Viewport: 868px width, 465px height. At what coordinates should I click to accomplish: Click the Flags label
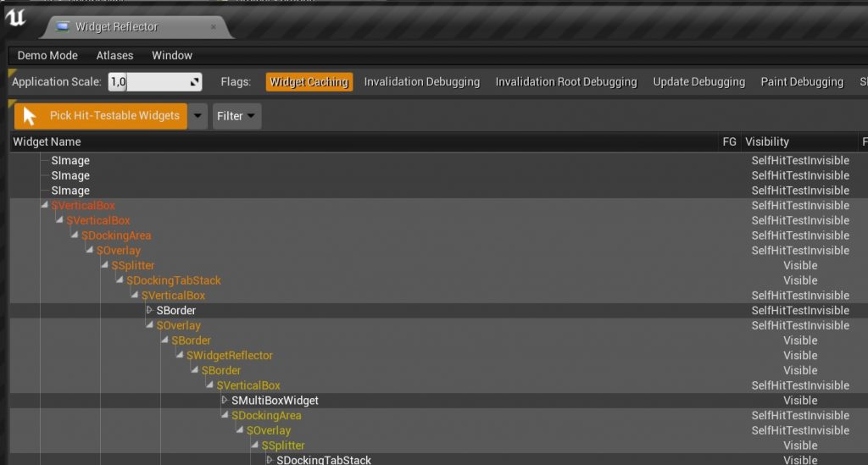(x=236, y=82)
